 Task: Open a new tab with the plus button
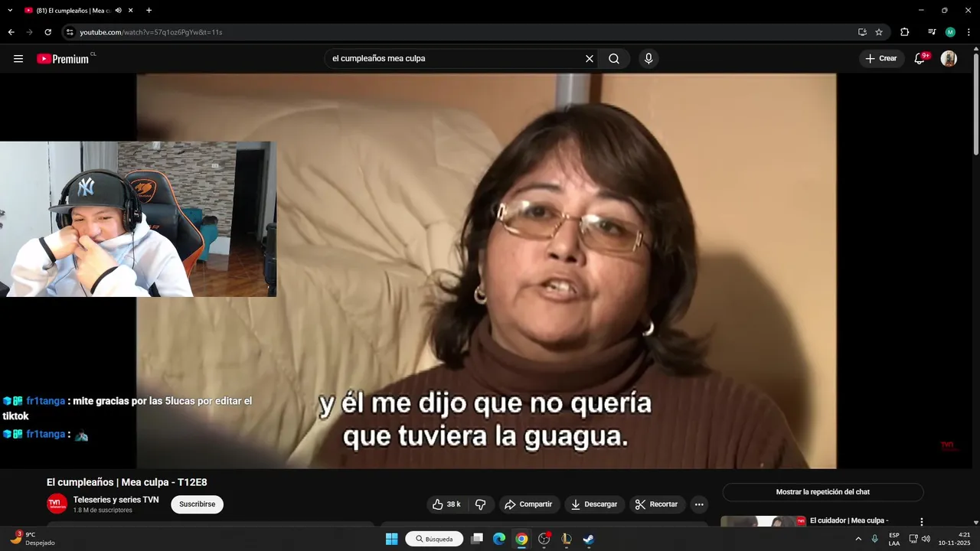[x=149, y=11]
